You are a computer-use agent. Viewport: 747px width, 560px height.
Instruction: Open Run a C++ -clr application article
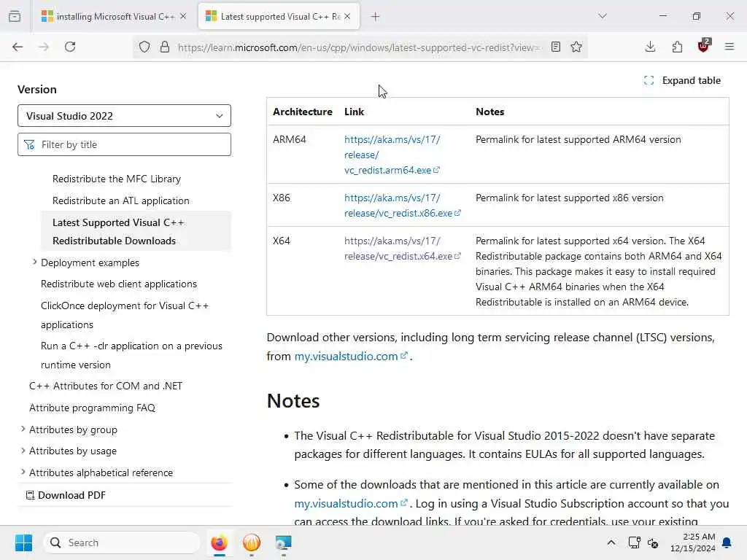pyautogui.click(x=131, y=355)
